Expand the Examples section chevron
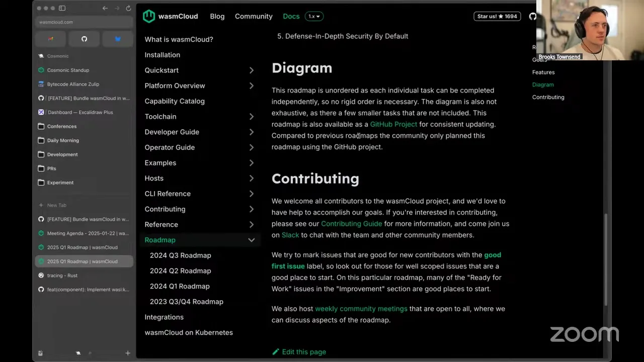This screenshot has width=644, height=362. [x=252, y=163]
